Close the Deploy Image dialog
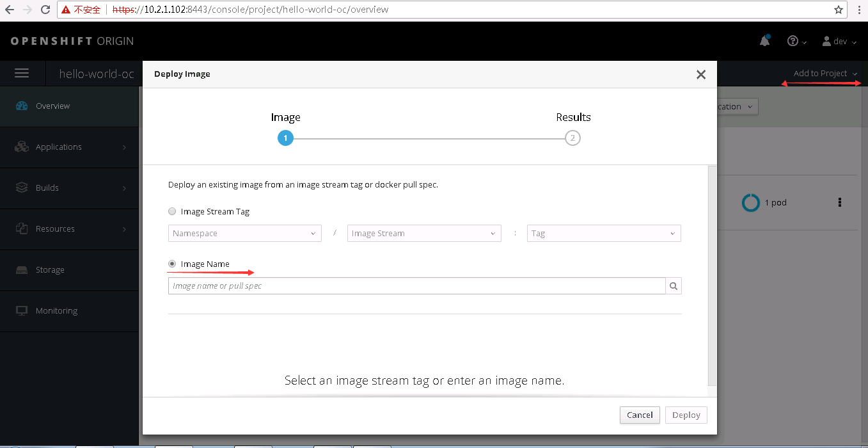868x448 pixels. [701, 75]
